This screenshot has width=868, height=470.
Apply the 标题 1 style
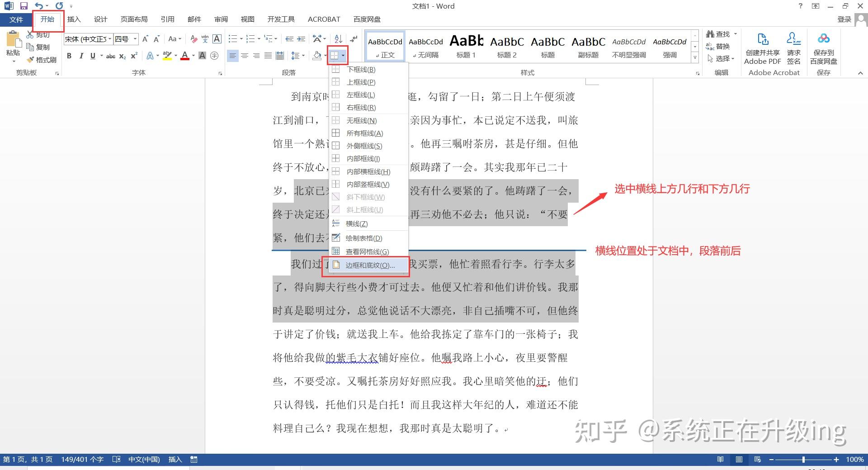point(466,47)
